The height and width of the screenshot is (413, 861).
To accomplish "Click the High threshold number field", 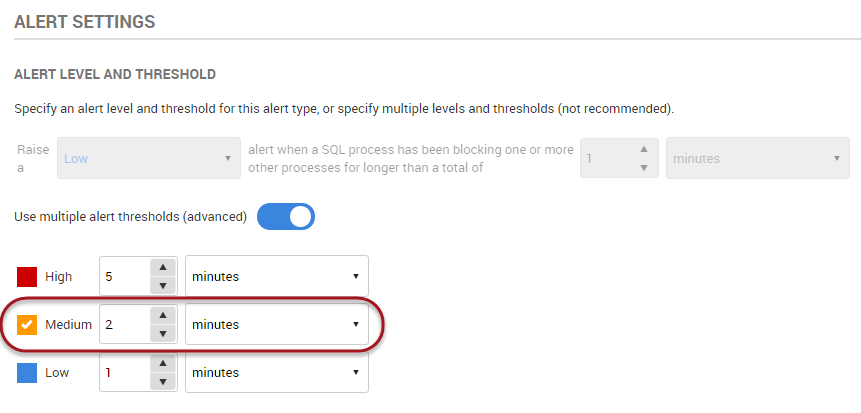I will 123,276.
